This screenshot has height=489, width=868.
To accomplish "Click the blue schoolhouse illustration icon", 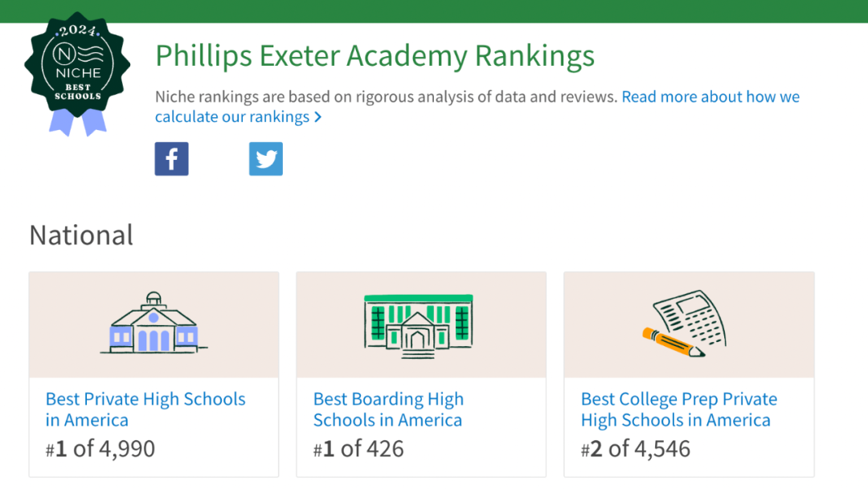I will pos(154,323).
